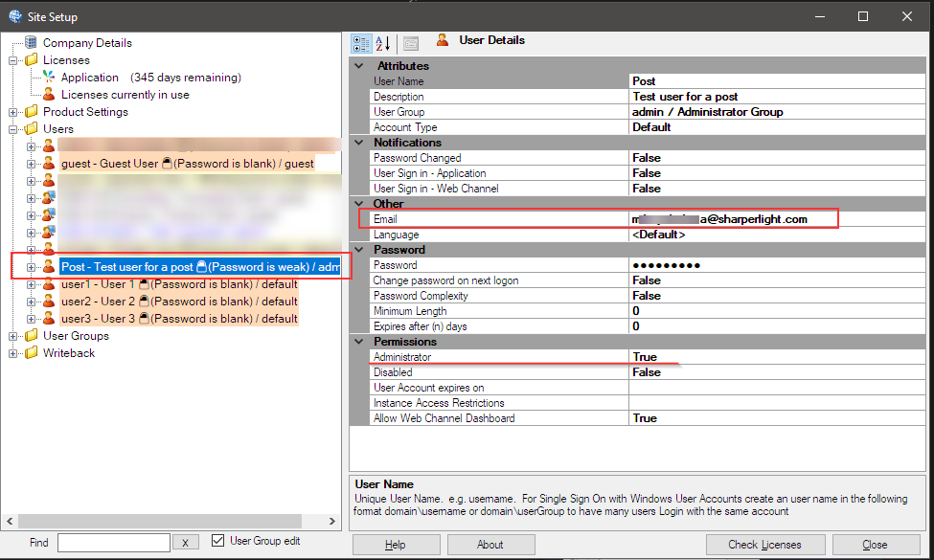The height and width of the screenshot is (560, 934).
Task: Collapse the Other property section
Action: [359, 204]
